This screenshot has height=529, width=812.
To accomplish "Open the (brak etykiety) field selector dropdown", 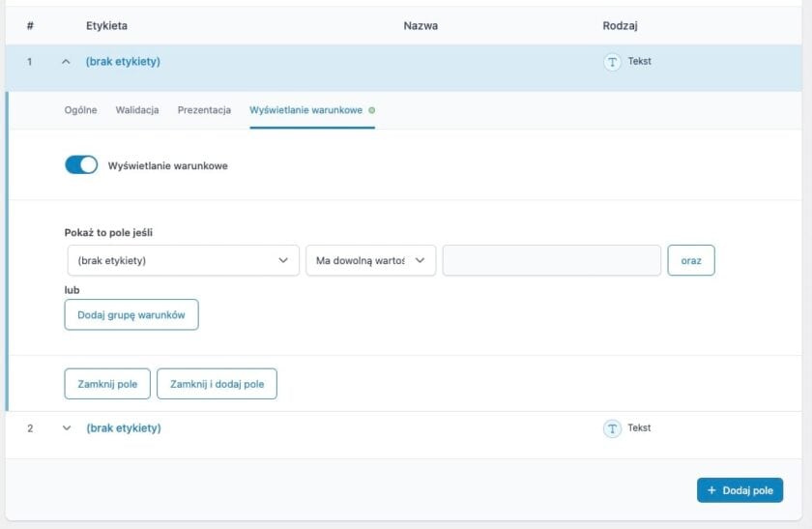I will pos(182,260).
